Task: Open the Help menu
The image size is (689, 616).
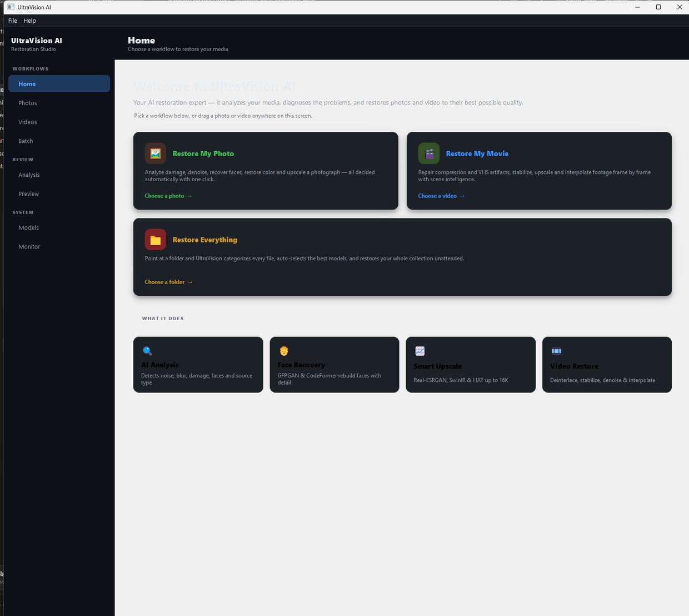Action: point(30,21)
